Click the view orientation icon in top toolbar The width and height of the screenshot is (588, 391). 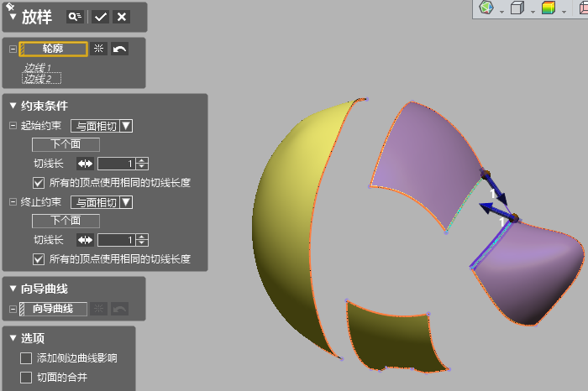[x=486, y=7]
